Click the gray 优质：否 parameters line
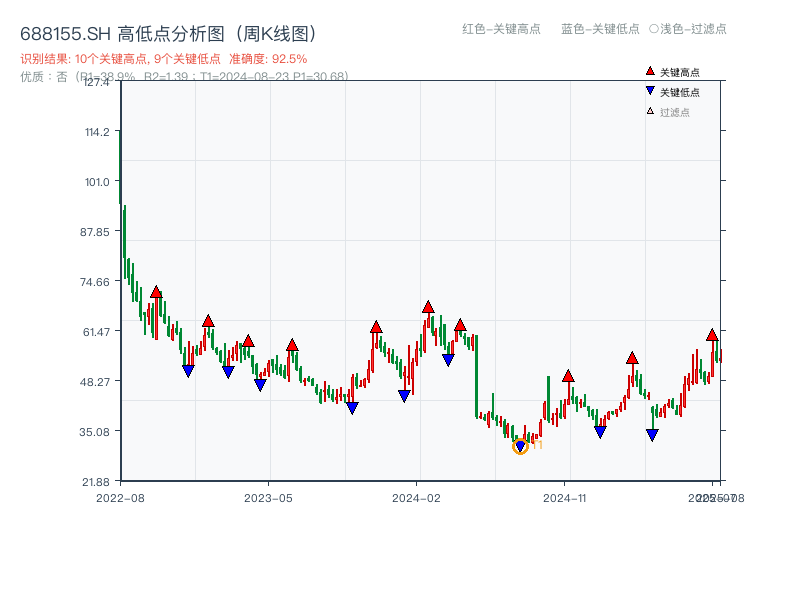 click(x=184, y=76)
